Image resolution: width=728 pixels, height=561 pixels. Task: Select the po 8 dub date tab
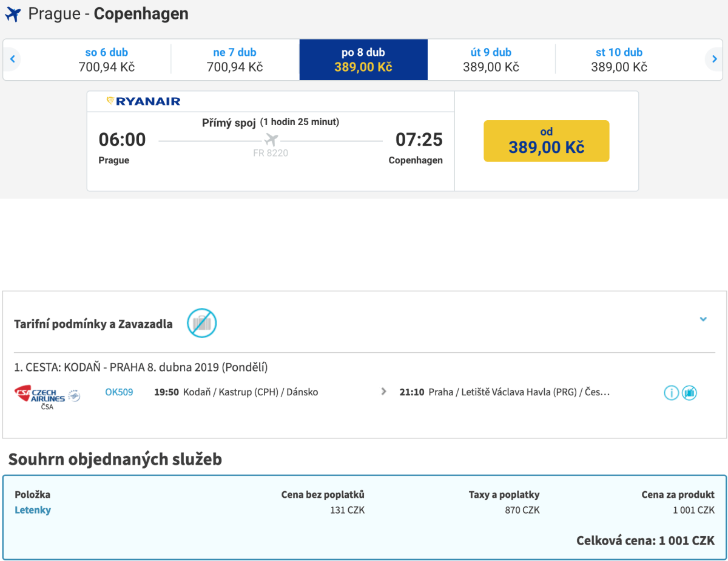(363, 59)
